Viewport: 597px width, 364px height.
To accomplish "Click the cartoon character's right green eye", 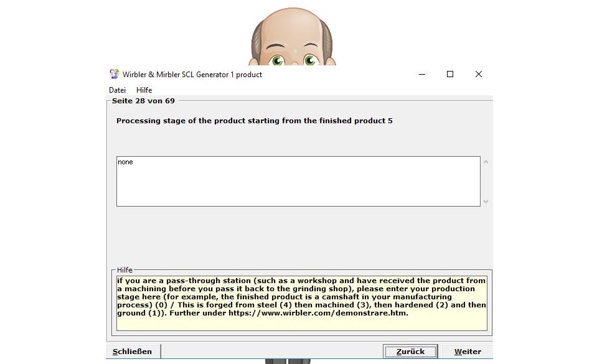I will tap(310, 60).
